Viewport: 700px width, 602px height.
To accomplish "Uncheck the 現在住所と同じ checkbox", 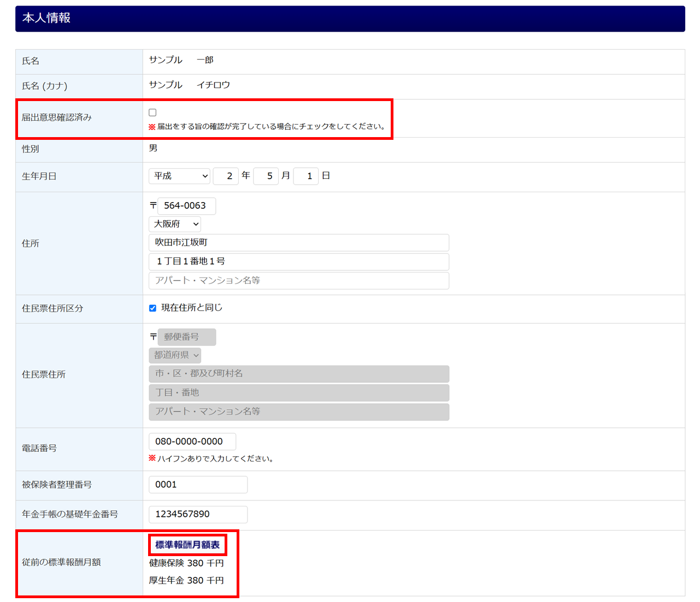I will pyautogui.click(x=152, y=308).
